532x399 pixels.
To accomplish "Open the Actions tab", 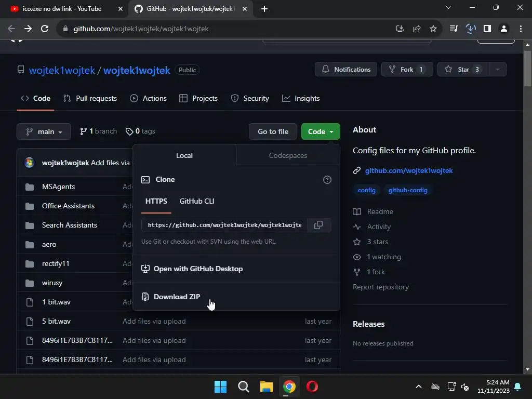I will 149,98.
